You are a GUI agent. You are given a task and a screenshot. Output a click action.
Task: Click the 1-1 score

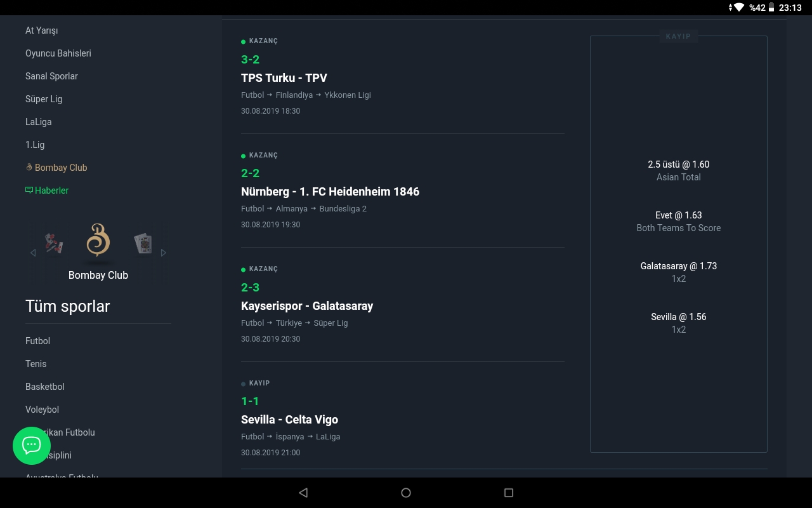(x=250, y=401)
